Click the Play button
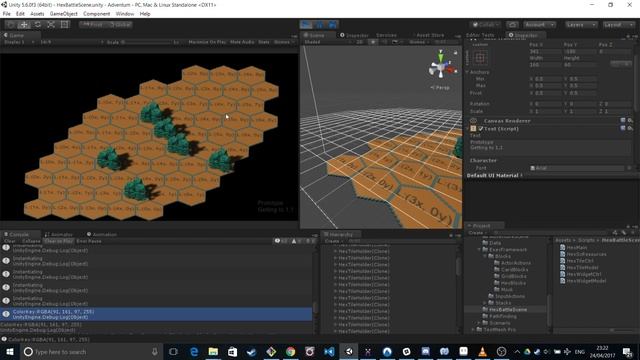The width and height of the screenshot is (640, 360). click(x=306, y=25)
